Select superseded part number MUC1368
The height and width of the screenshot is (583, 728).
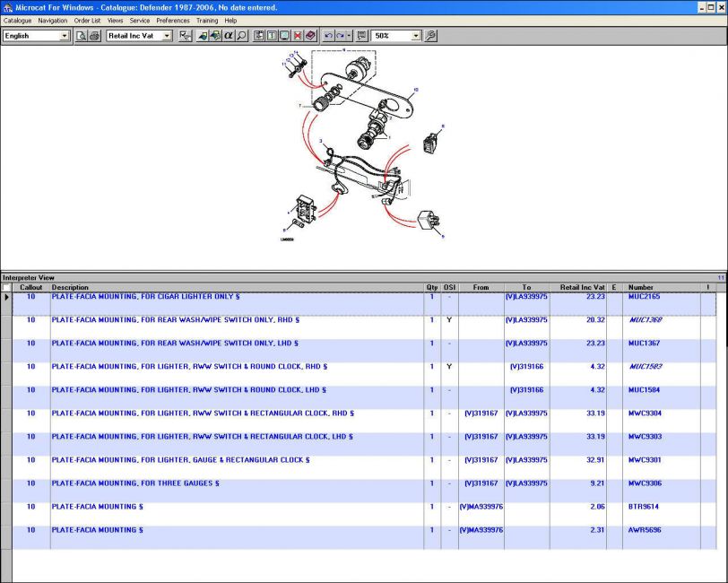click(x=646, y=319)
